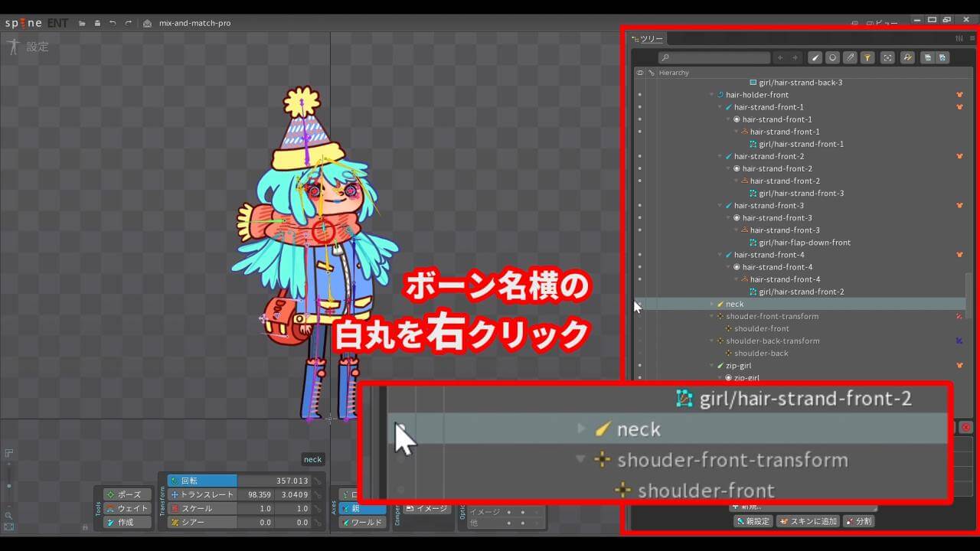This screenshot has height=551, width=980.
Task: Toggle the lock icon near Tools panel
Action: (85, 527)
